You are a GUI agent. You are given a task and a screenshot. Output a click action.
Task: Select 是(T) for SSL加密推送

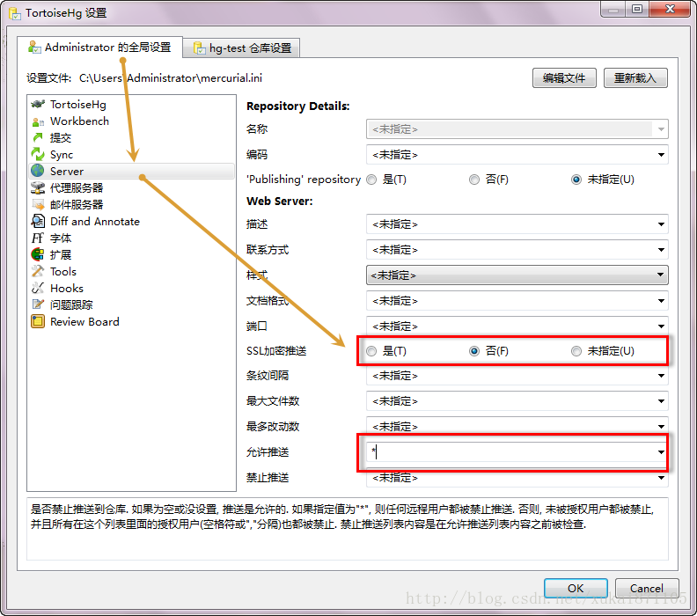[371, 351]
